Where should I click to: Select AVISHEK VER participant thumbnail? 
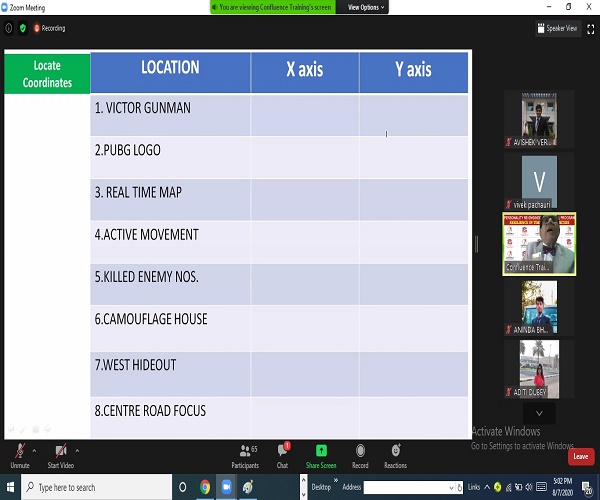(x=539, y=119)
